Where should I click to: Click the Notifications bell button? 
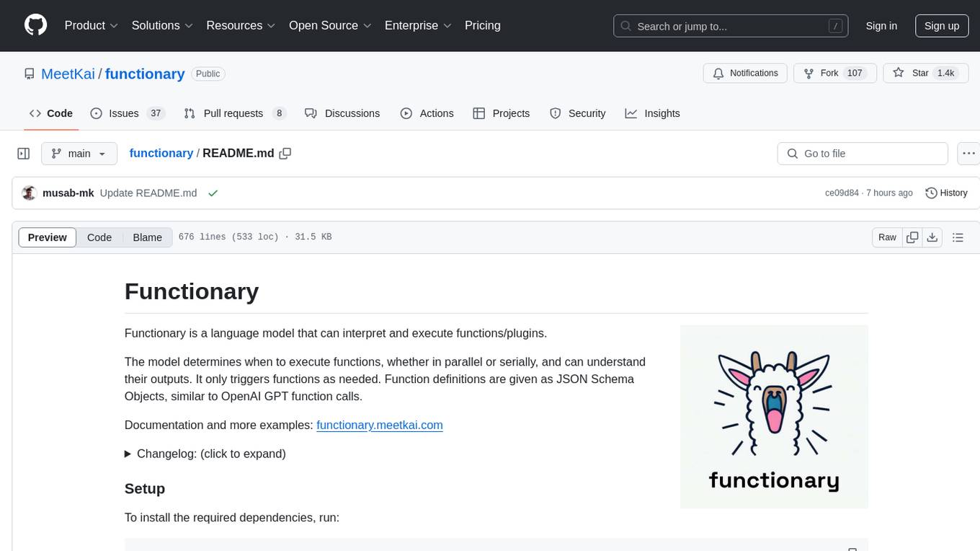[x=745, y=73]
